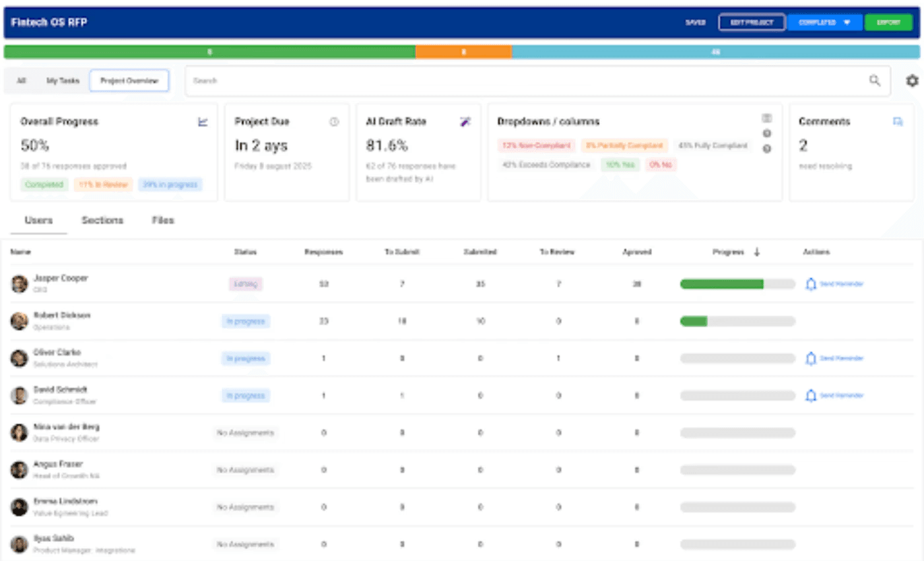Open settings via the gear icon

point(912,80)
